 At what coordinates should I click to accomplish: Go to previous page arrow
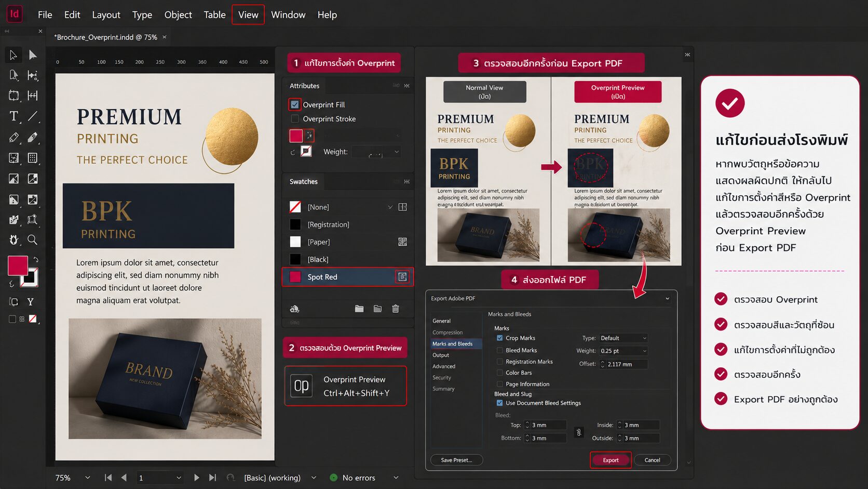pos(124,478)
